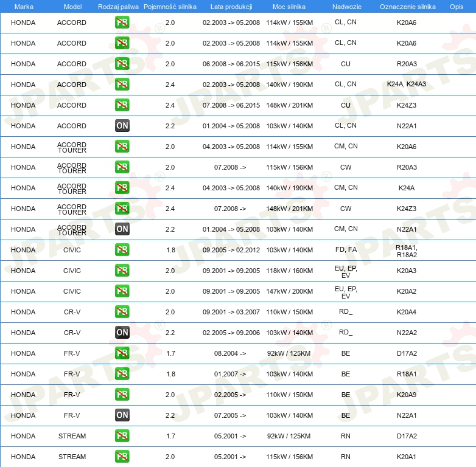Click the petrol icon in the Accord K24Z3 CU row
The height and width of the screenshot is (467, 476).
pyautogui.click(x=122, y=105)
